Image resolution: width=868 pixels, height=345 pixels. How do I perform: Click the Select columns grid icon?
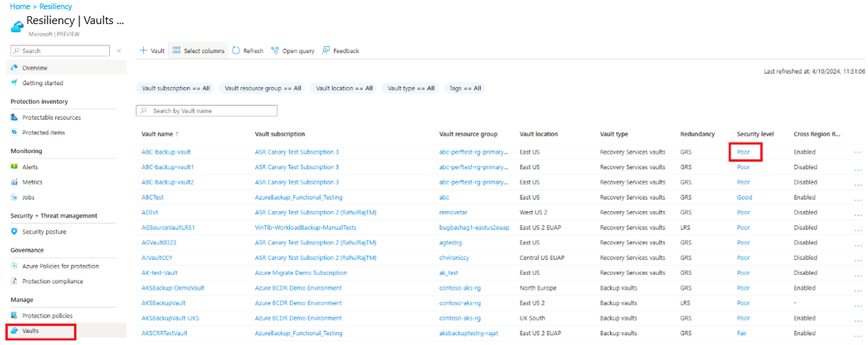click(177, 51)
